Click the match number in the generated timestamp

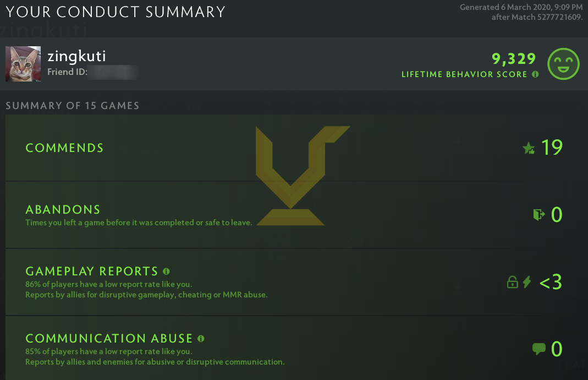pos(555,17)
